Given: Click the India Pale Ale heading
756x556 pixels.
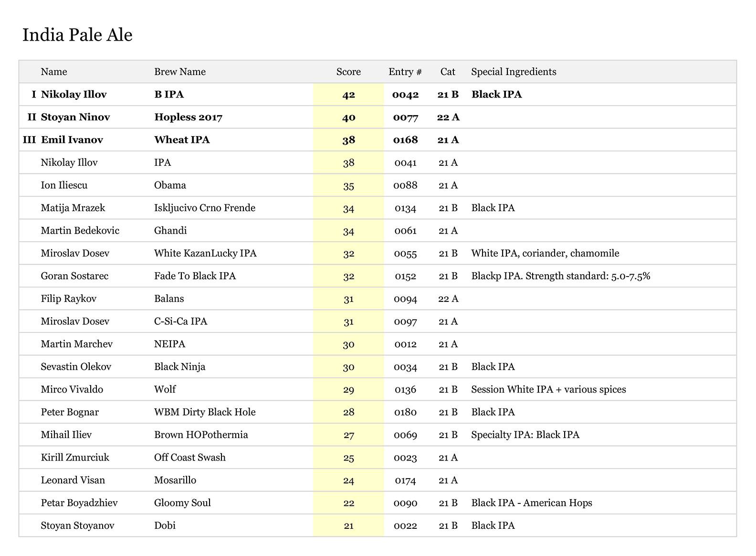Looking at the screenshot, I should coord(77,35).
